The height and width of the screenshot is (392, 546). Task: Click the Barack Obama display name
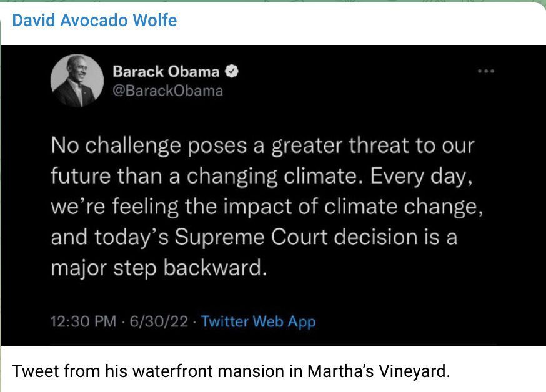pyautogui.click(x=166, y=72)
